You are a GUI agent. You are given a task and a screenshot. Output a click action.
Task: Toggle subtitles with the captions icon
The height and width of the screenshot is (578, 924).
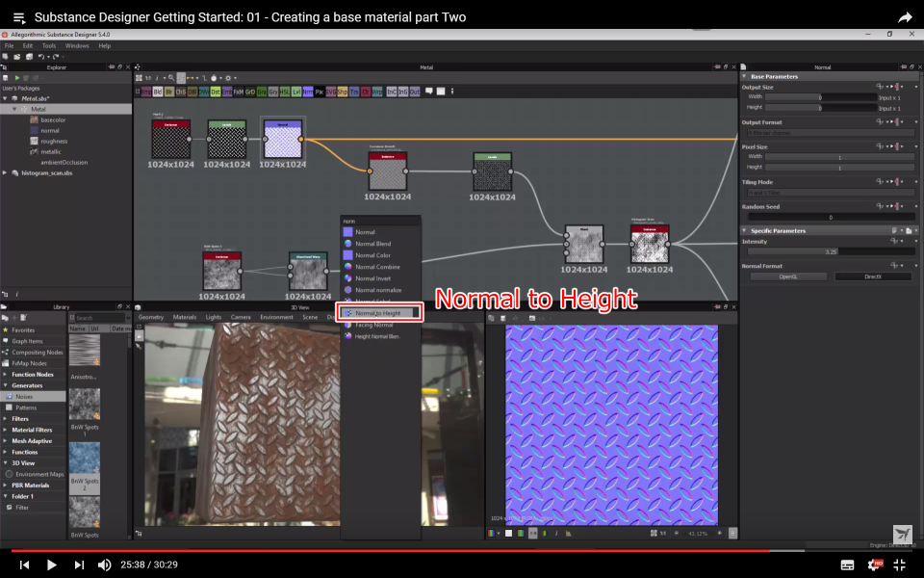coord(847,565)
